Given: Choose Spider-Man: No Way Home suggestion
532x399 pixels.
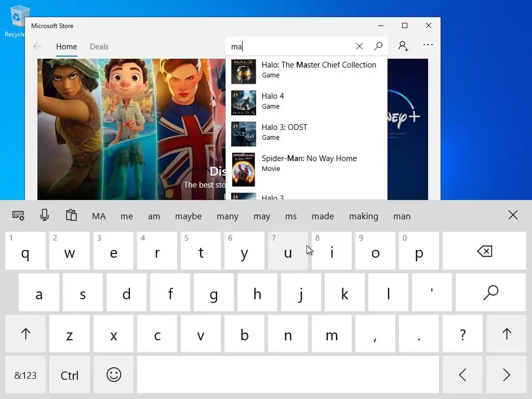Looking at the screenshot, I should [x=307, y=169].
